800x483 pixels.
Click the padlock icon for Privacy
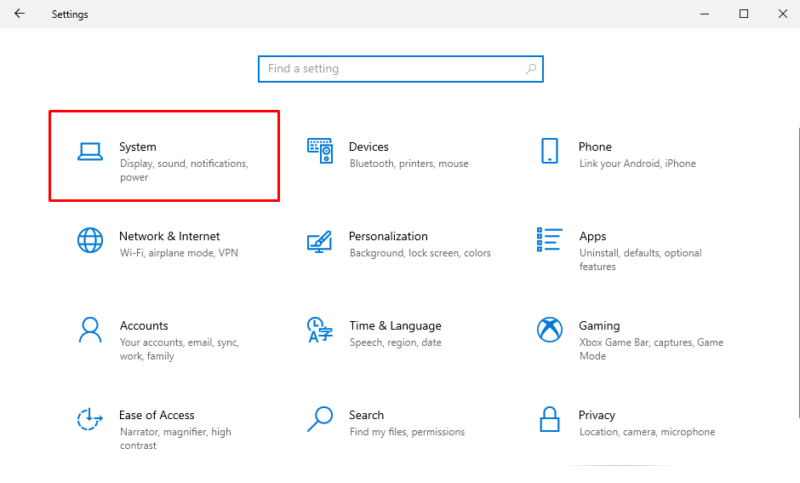549,419
